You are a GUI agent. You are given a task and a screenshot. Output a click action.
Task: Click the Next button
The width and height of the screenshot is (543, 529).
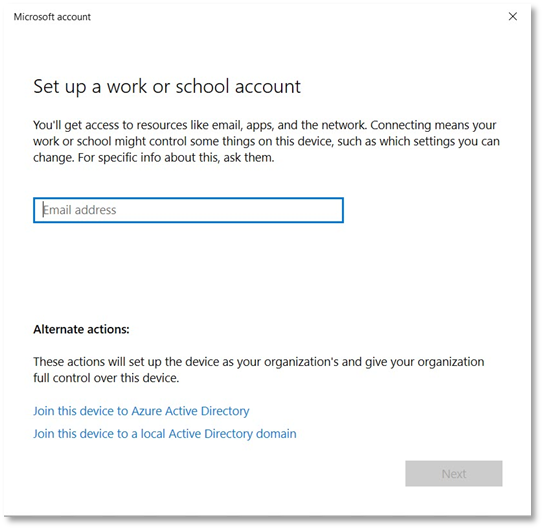tap(454, 473)
